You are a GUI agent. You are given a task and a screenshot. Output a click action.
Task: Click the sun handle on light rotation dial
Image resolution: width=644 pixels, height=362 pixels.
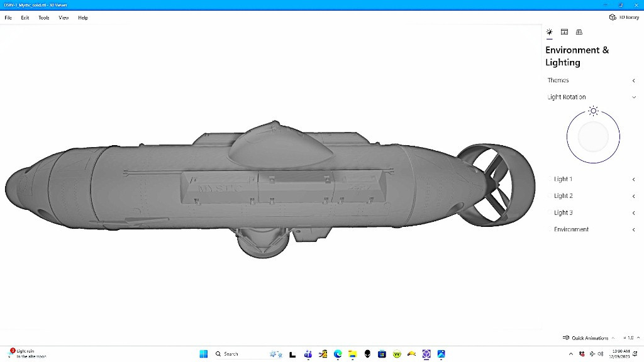click(593, 111)
